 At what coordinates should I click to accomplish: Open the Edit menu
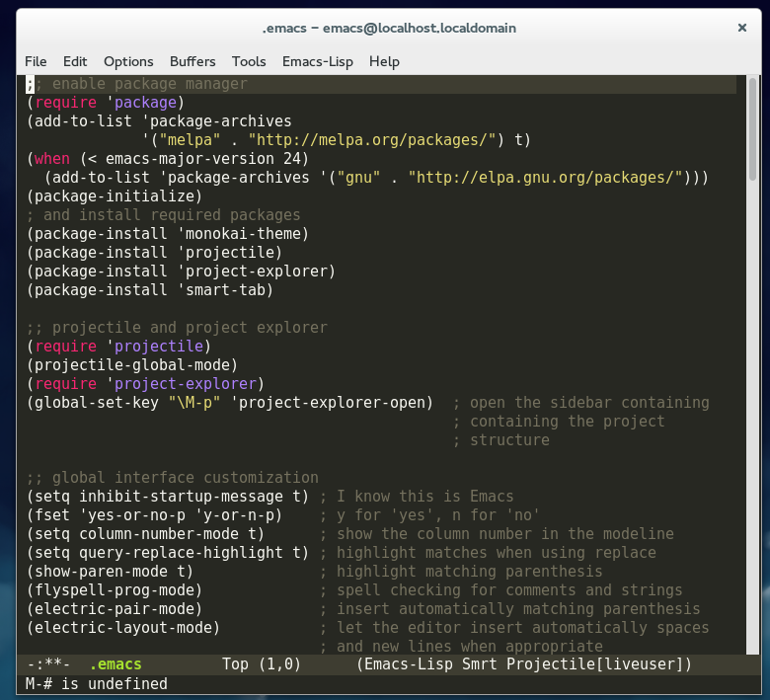point(75,61)
